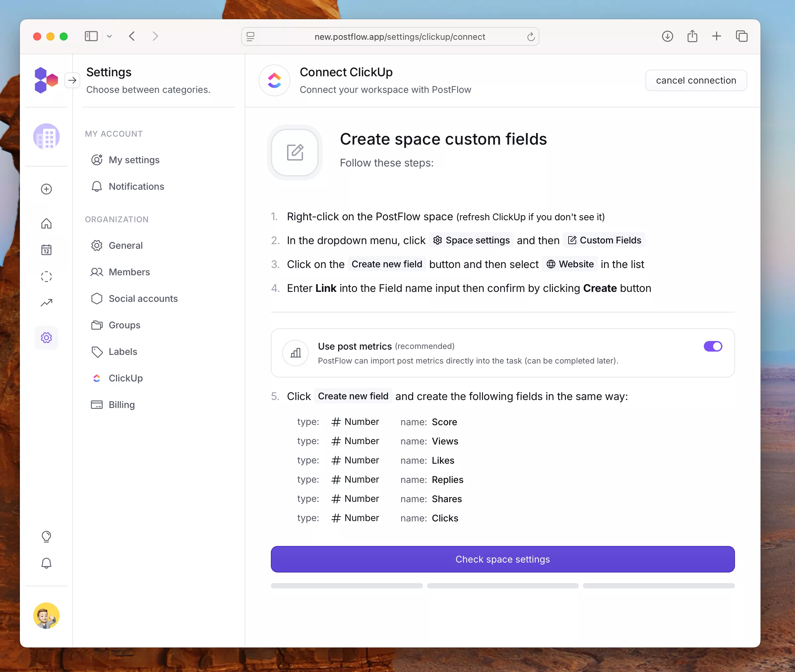Go to the home icon
The width and height of the screenshot is (795, 672).
[x=46, y=223]
